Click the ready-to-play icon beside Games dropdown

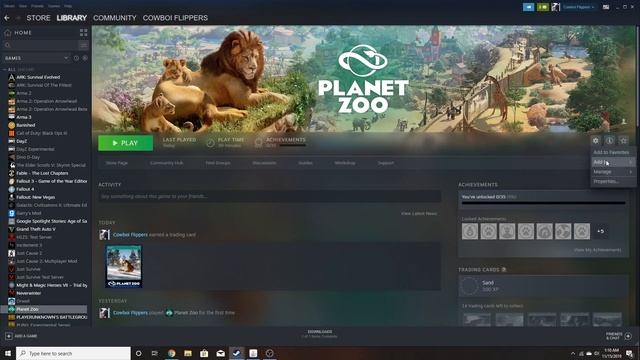tap(85, 58)
